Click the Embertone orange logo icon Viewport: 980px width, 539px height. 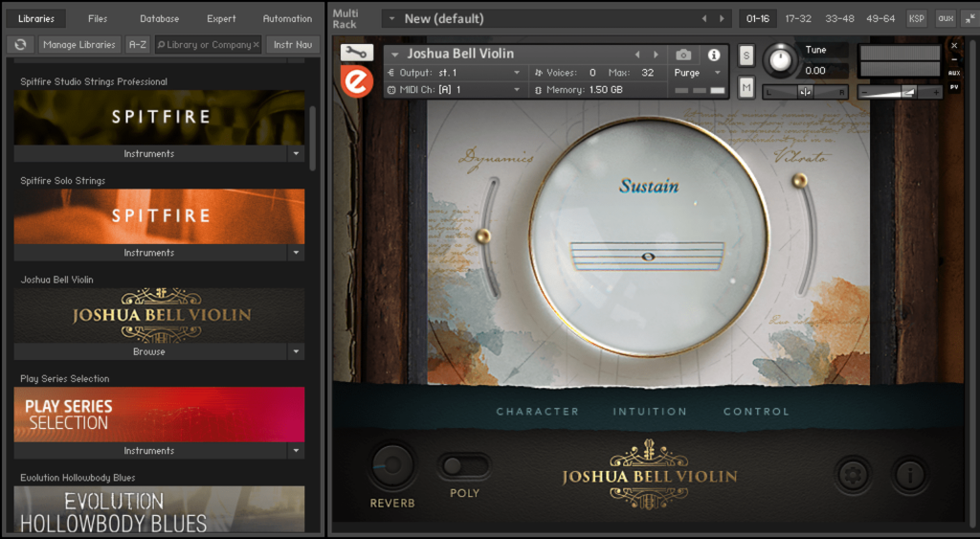(x=357, y=82)
